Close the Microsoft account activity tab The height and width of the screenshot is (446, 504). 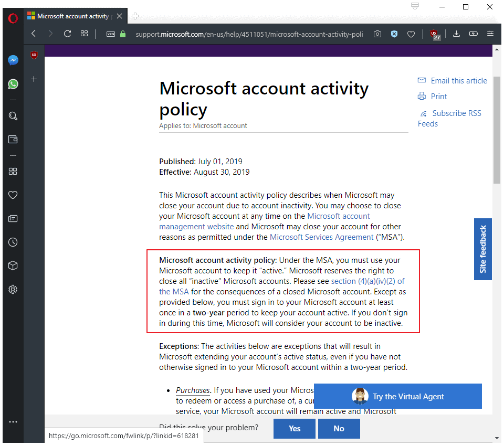[120, 16]
